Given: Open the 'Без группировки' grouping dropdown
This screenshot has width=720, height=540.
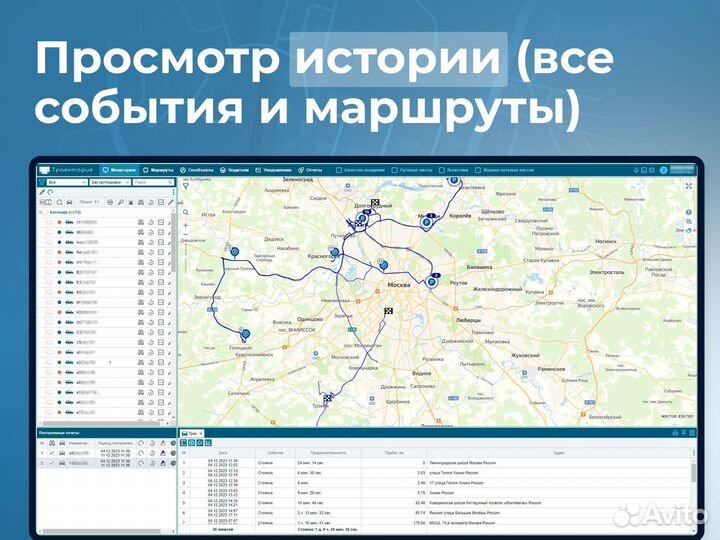Looking at the screenshot, I should (110, 182).
